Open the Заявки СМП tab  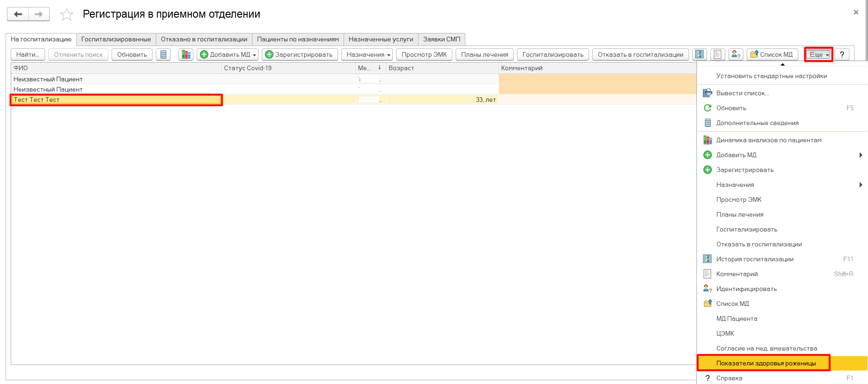[441, 39]
